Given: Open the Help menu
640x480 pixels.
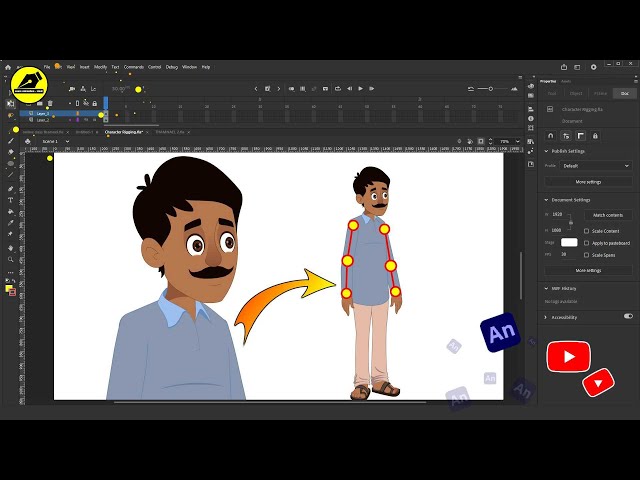Looking at the screenshot, I should click(x=206, y=67).
